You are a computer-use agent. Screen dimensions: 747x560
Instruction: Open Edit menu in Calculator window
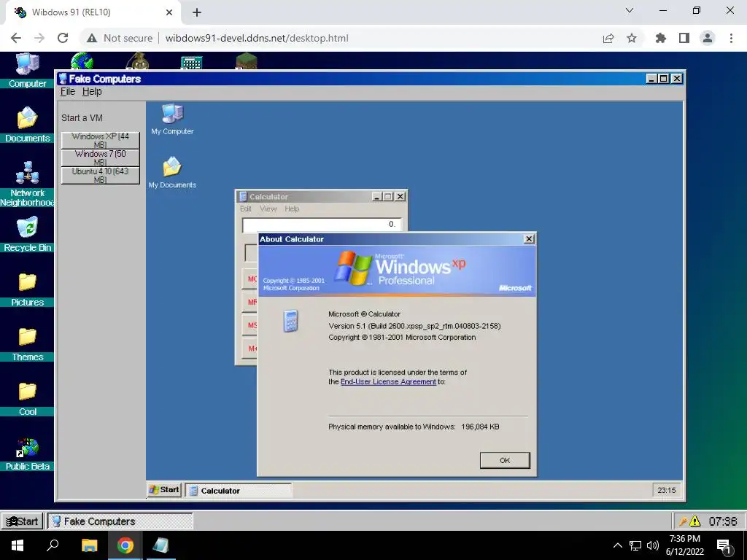coord(245,209)
